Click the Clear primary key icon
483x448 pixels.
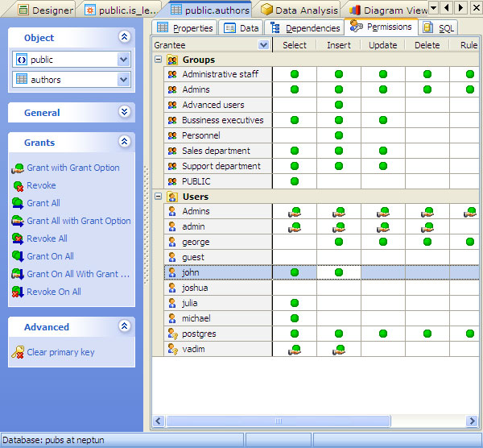pos(18,352)
